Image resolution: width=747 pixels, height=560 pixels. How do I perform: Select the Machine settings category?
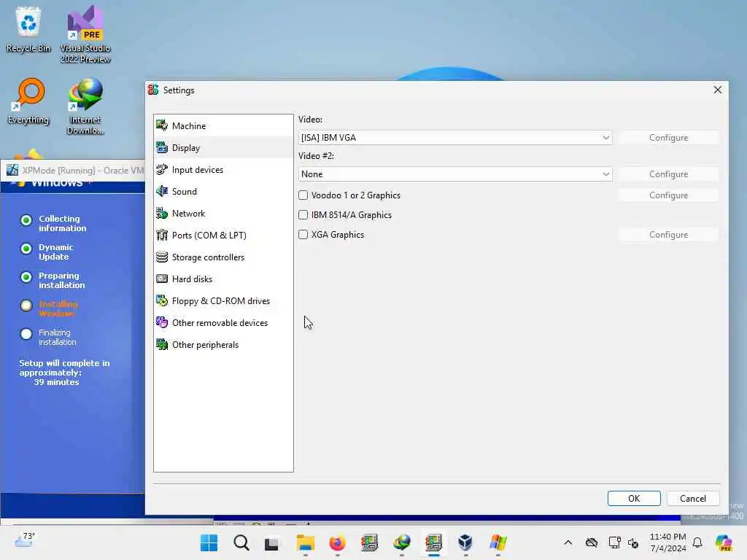point(223,125)
